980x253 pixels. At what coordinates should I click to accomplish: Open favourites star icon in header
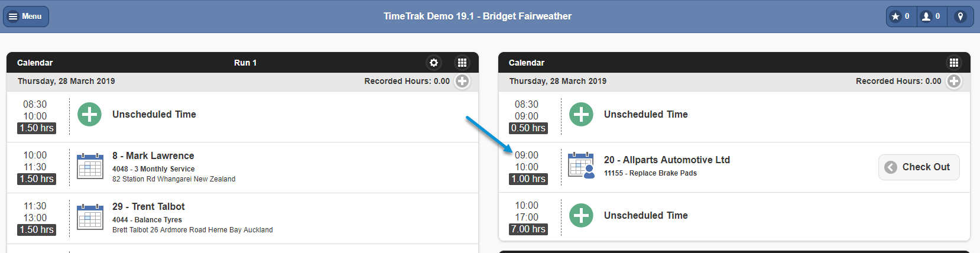click(x=901, y=17)
